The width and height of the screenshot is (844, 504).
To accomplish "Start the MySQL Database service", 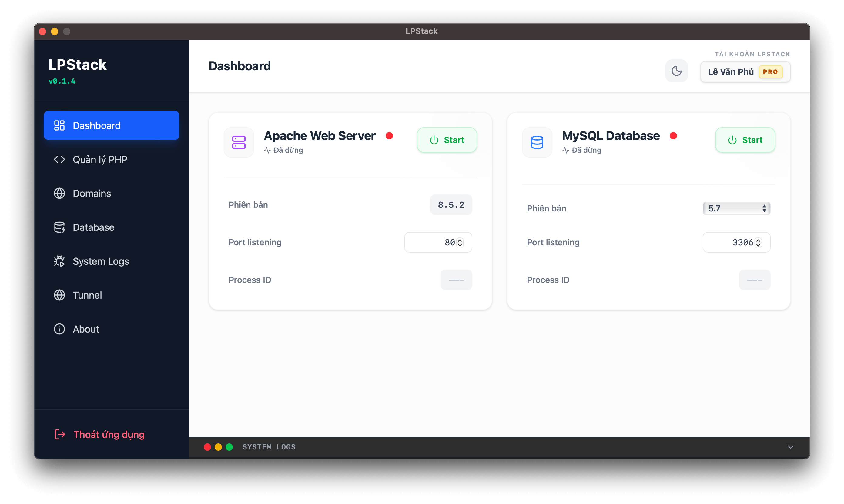I will click(745, 140).
